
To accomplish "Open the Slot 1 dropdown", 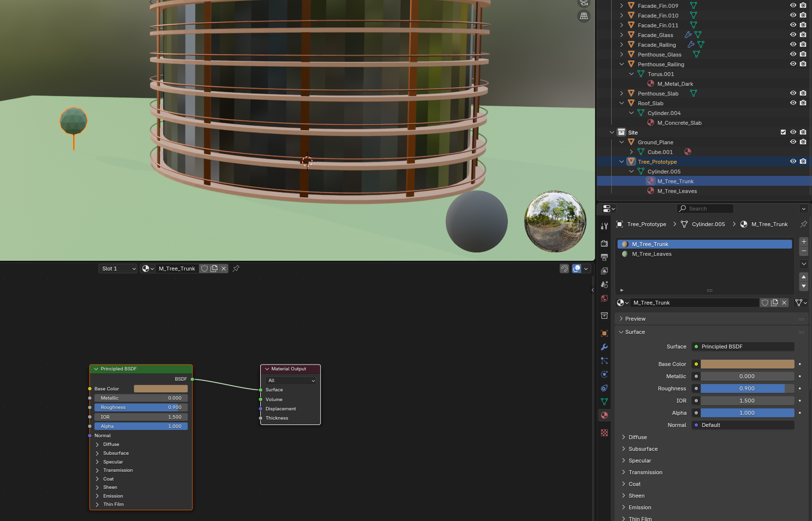I will [x=117, y=269].
